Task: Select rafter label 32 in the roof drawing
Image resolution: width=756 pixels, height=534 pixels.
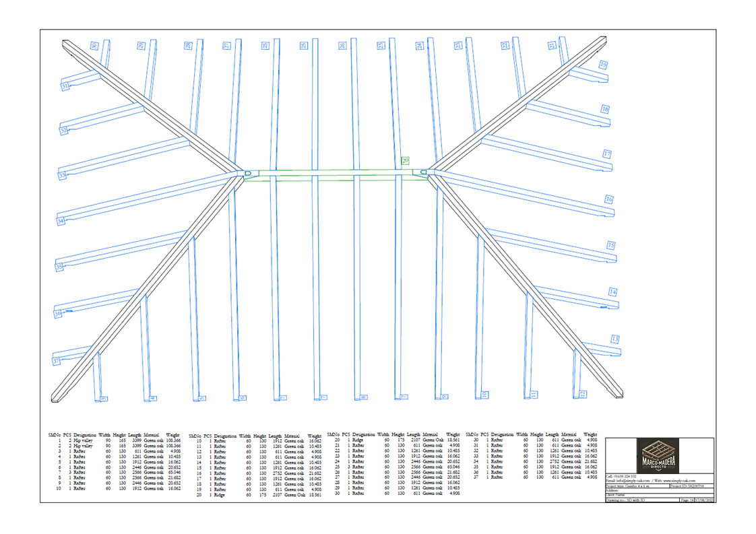Action: 63,130
